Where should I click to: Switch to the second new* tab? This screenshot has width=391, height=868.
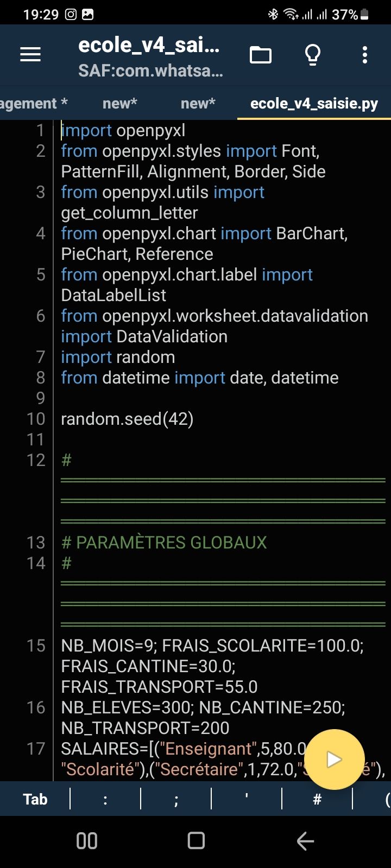point(198,104)
